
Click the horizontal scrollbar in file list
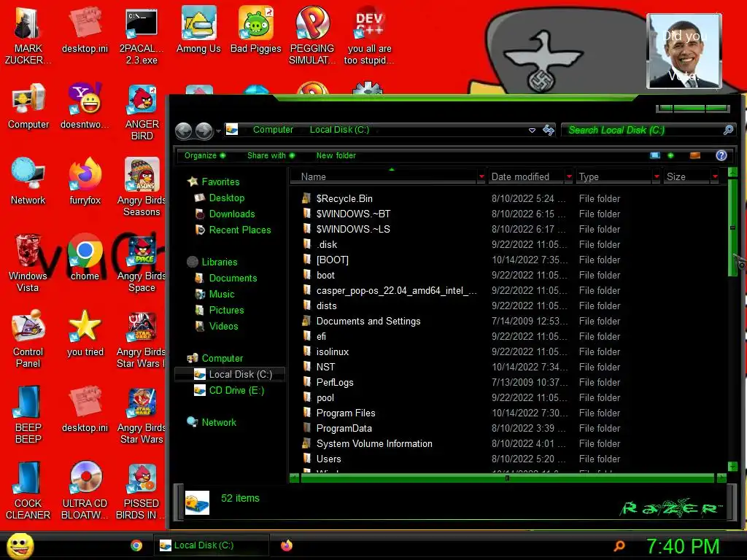508,478
